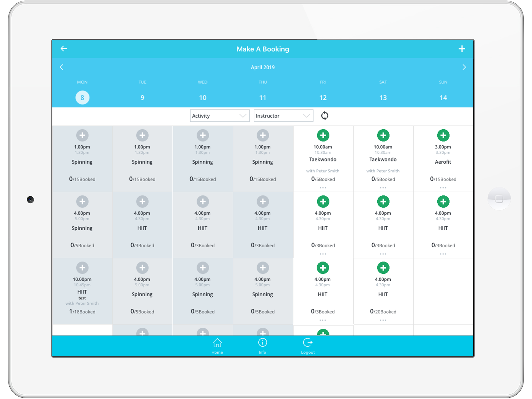Viewport: 532px width, 399px height.
Task: Book Friday 10.00am Taekwondo with green plus
Action: point(323,135)
